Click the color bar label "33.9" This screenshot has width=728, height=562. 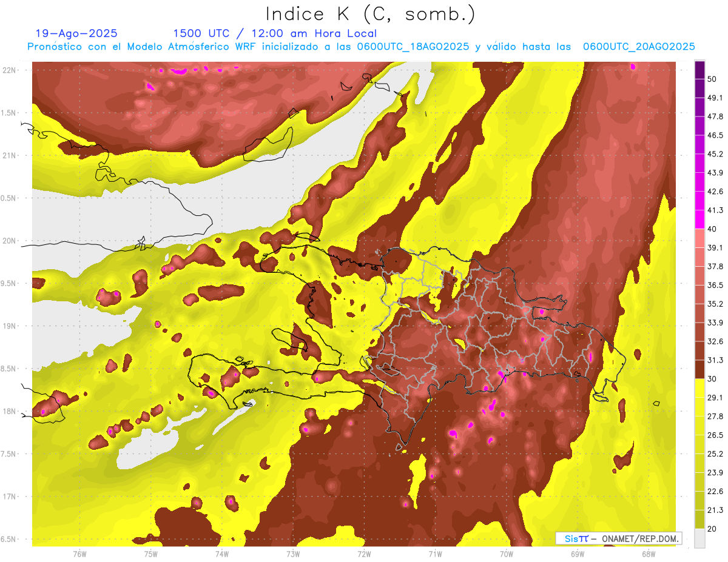tap(715, 323)
